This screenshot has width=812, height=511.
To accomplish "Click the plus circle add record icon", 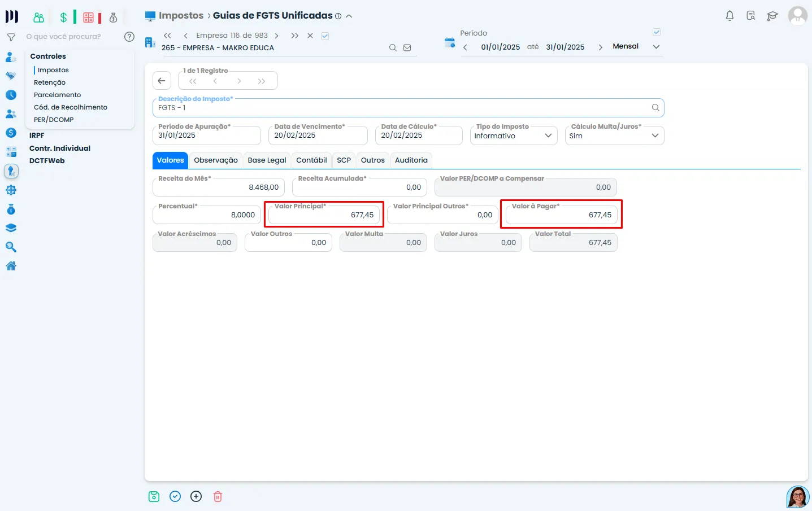I will pyautogui.click(x=196, y=496).
